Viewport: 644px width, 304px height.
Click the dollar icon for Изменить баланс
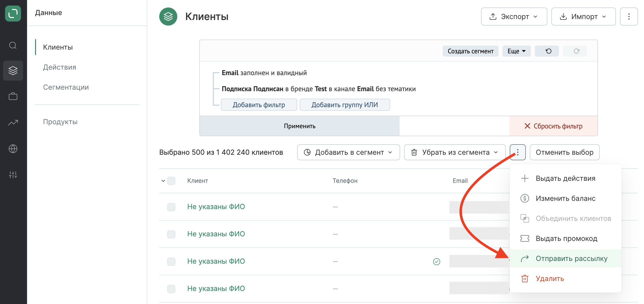(525, 198)
